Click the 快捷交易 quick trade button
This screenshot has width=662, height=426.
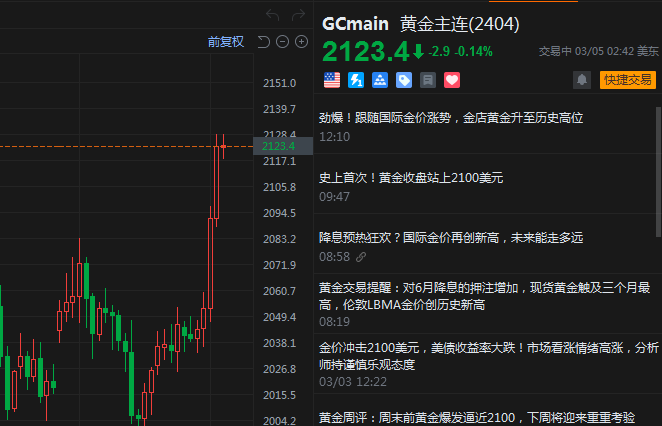(628, 80)
